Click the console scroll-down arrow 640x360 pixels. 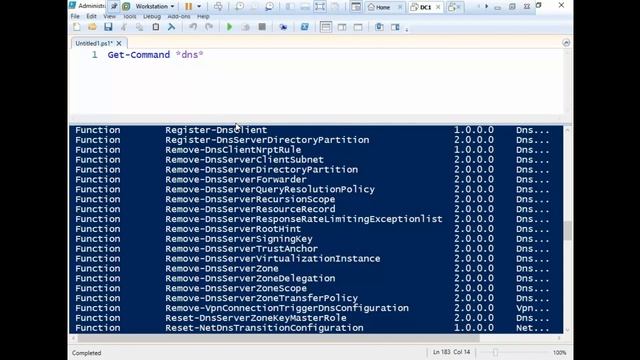coord(567,330)
